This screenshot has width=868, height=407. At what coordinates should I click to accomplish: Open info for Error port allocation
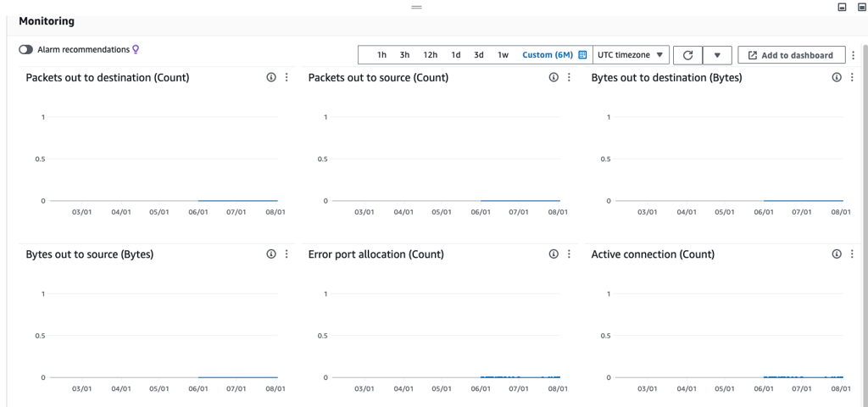pos(554,254)
